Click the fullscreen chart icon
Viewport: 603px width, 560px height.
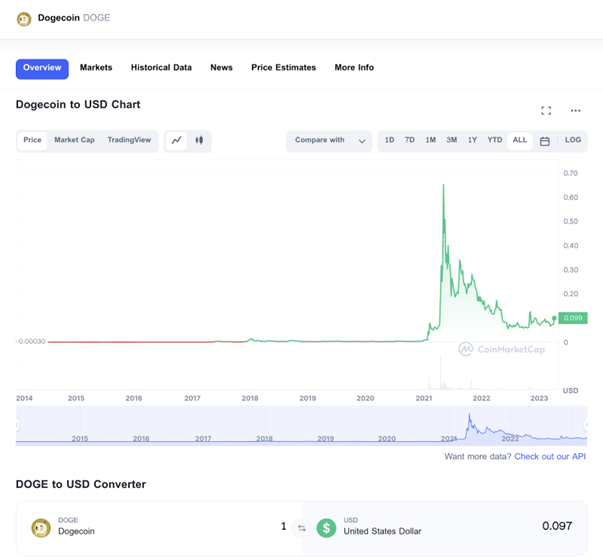tap(546, 111)
